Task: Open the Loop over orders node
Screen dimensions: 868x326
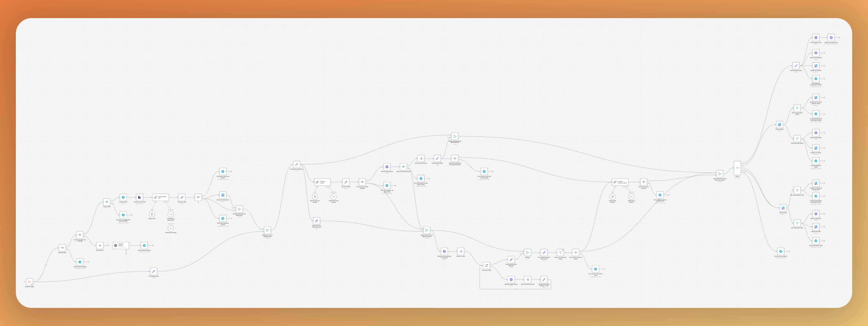Action: [486, 265]
